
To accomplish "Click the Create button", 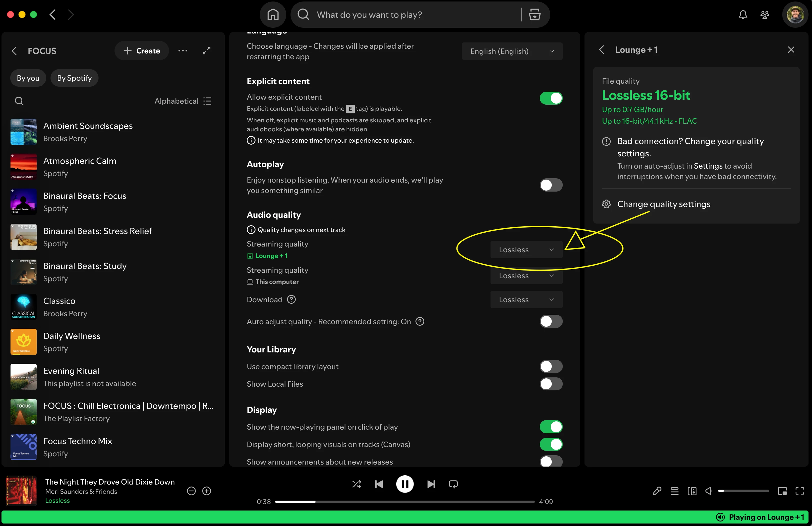I will pyautogui.click(x=141, y=51).
